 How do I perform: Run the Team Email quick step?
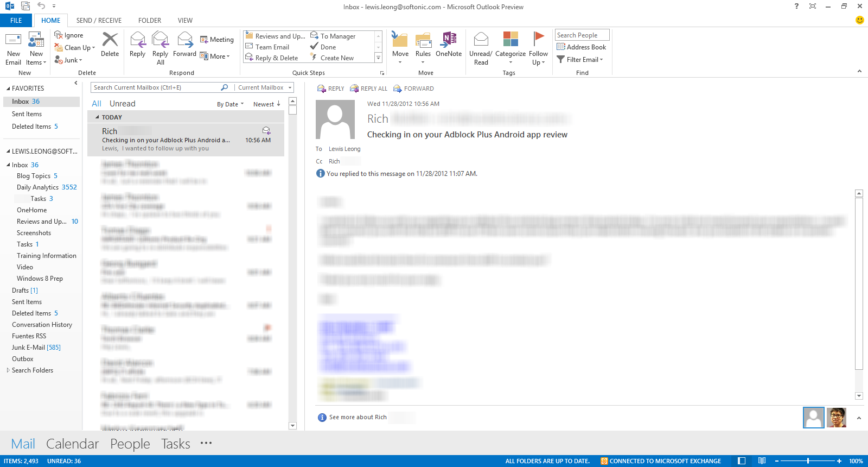click(267, 47)
